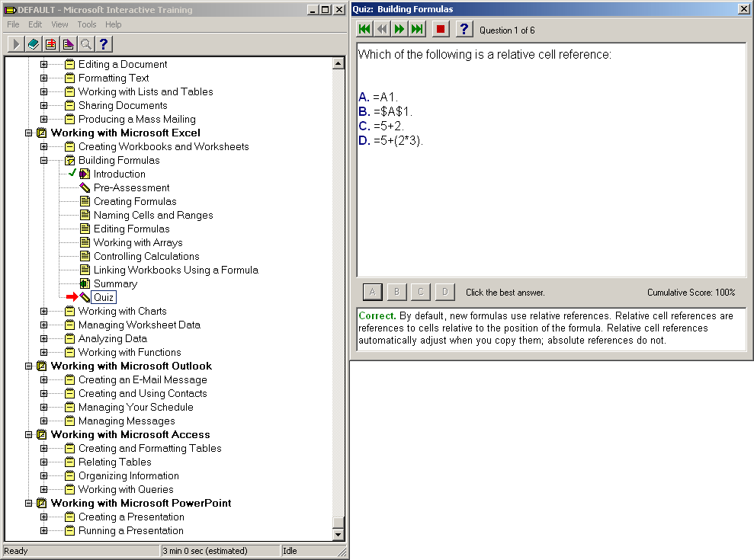Click the magnifier search toolbar icon
The height and width of the screenshot is (560, 754).
pyautogui.click(x=85, y=44)
